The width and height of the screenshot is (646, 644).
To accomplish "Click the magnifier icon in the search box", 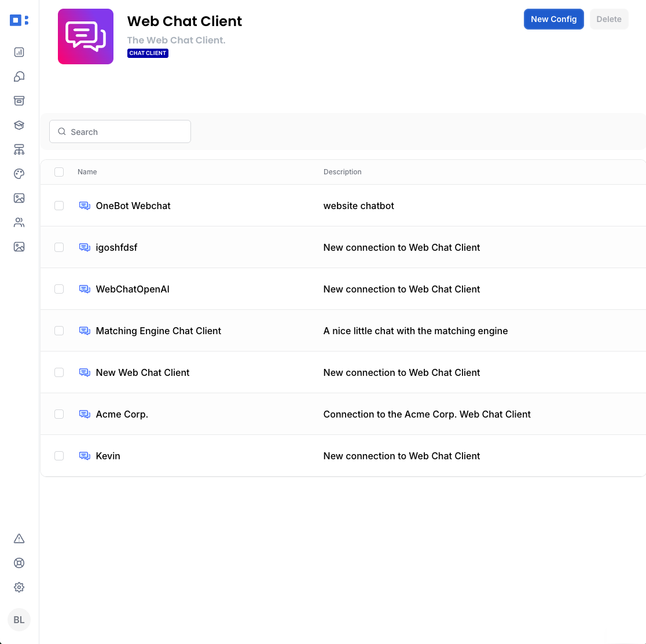I will (62, 131).
